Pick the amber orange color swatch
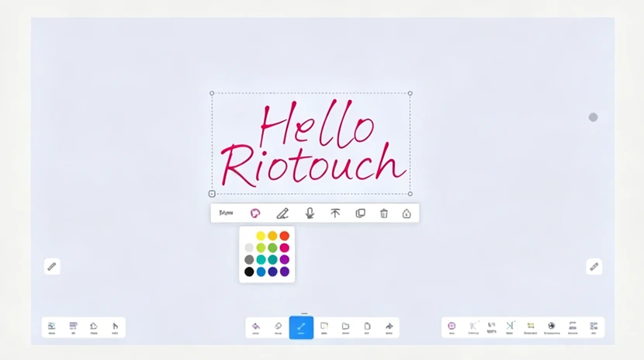644x360 pixels. 272,236
